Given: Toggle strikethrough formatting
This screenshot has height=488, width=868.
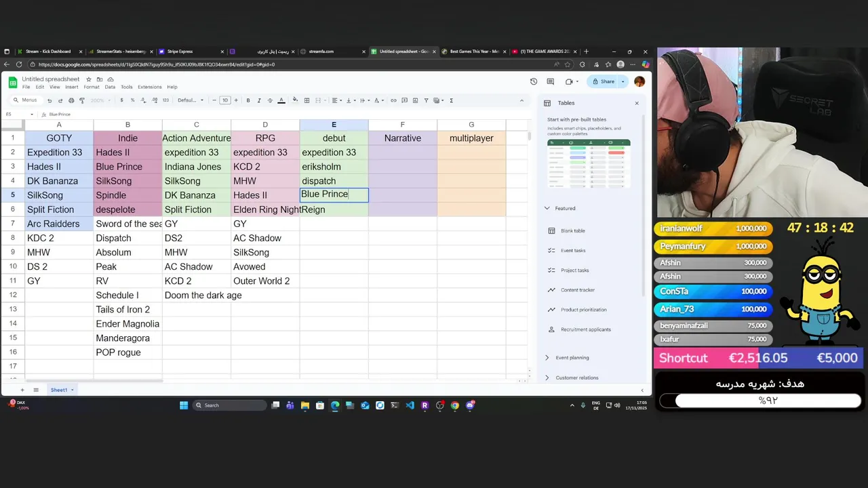Looking at the screenshot, I should pos(270,100).
